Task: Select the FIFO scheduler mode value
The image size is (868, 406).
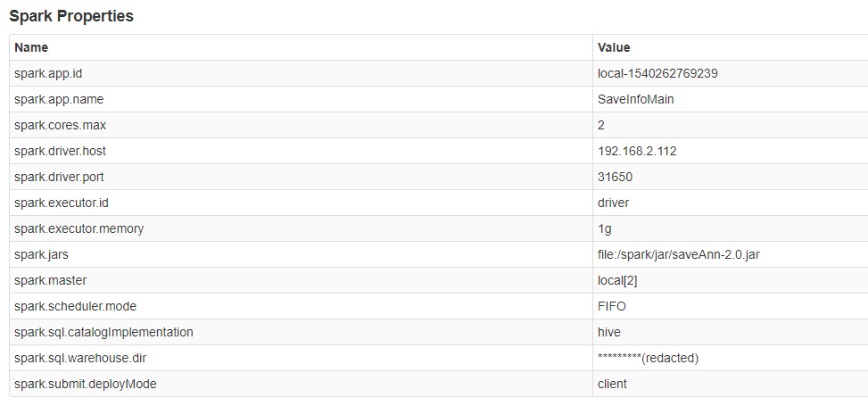Action: 612,306
